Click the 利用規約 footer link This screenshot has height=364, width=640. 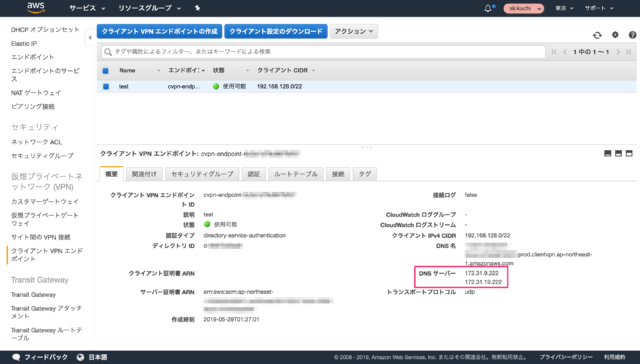point(614,357)
